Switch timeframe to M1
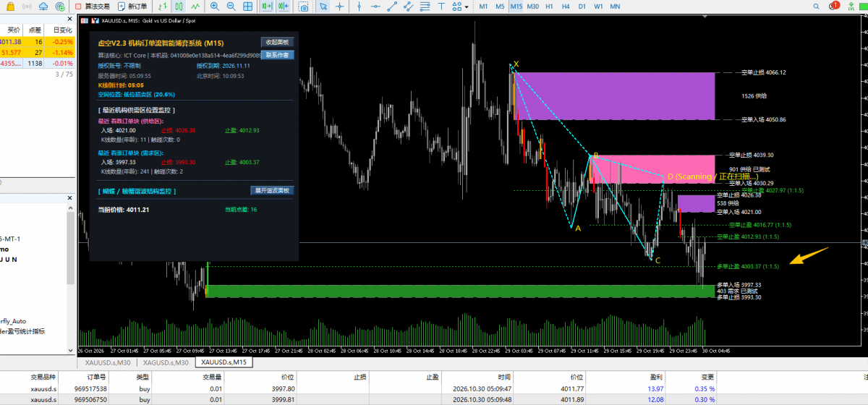868x405 pixels. [483, 7]
